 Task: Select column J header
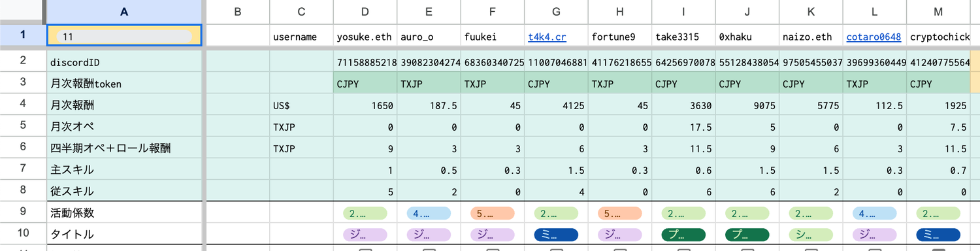coord(747,12)
